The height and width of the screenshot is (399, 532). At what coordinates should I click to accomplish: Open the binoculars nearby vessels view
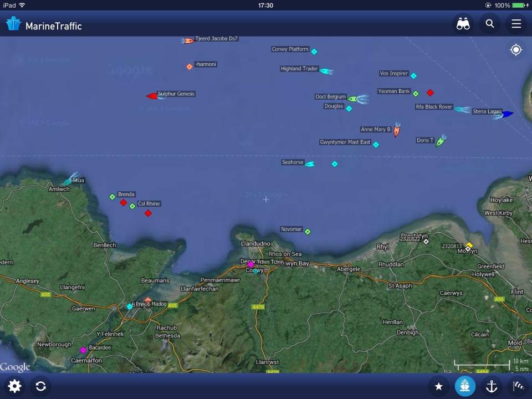(x=463, y=24)
